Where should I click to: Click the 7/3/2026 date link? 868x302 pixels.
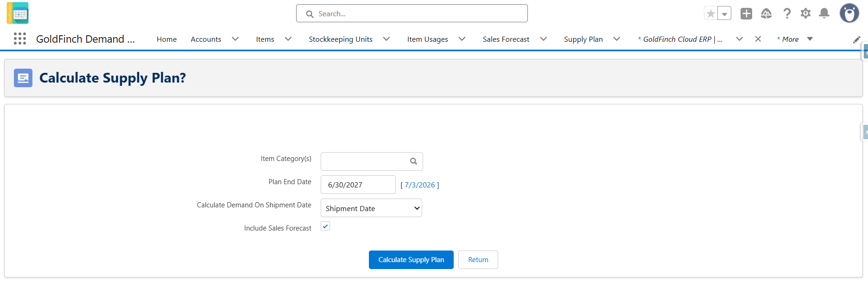(420, 185)
